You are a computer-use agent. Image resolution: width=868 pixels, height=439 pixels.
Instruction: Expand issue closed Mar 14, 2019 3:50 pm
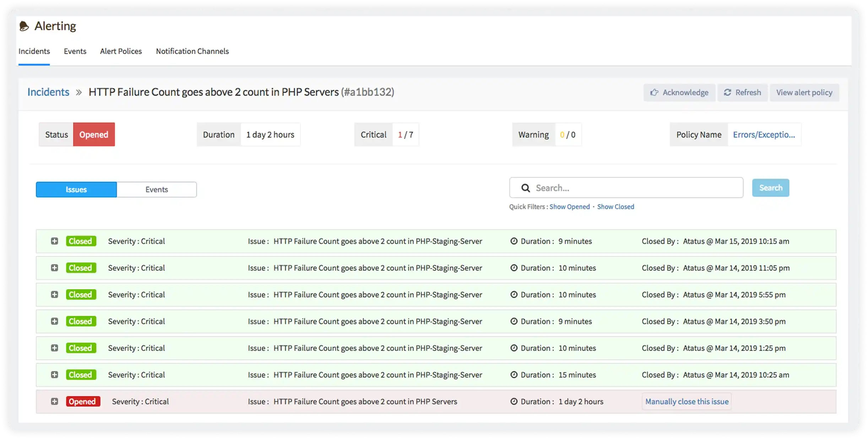pyautogui.click(x=54, y=321)
